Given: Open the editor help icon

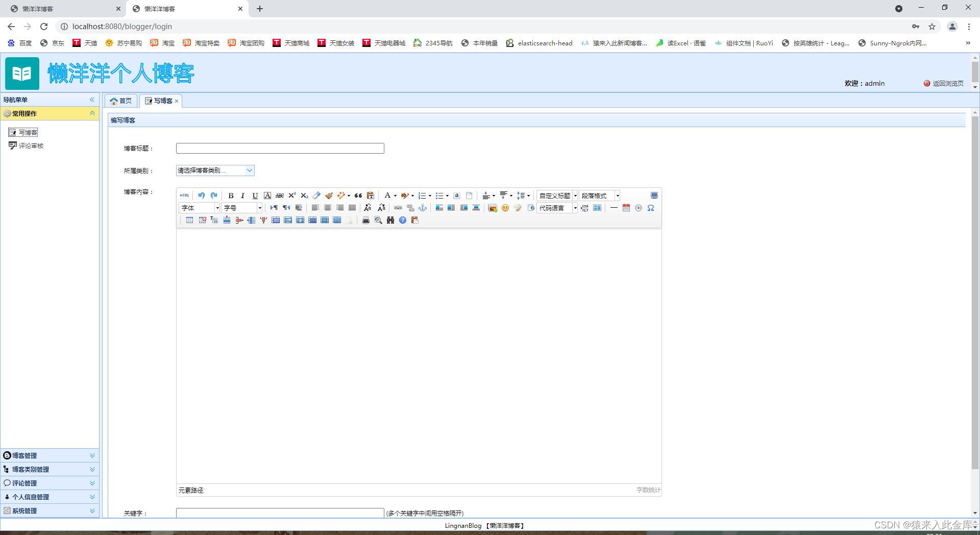Looking at the screenshot, I should click(x=403, y=220).
